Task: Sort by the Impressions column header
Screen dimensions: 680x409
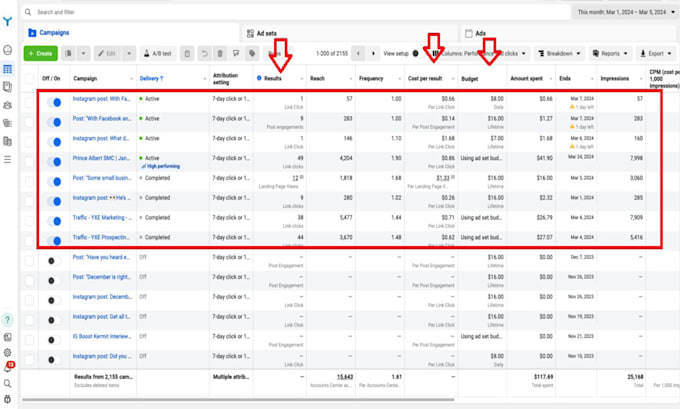Action: tap(615, 79)
